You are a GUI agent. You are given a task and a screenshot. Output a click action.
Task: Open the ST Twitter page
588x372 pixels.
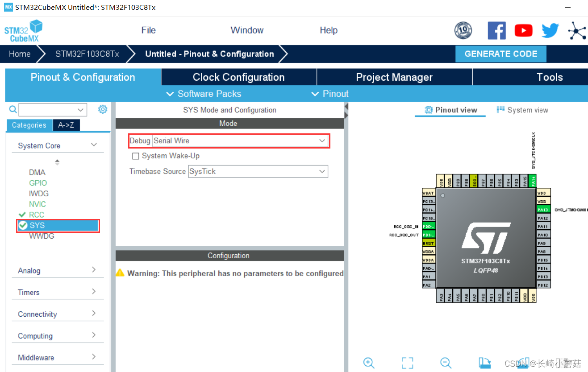click(550, 30)
